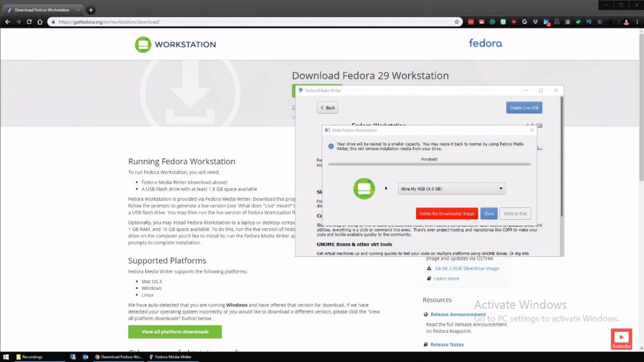The image size is (644, 362).
Task: Bookmark this page with the star icon
Action: (457, 22)
